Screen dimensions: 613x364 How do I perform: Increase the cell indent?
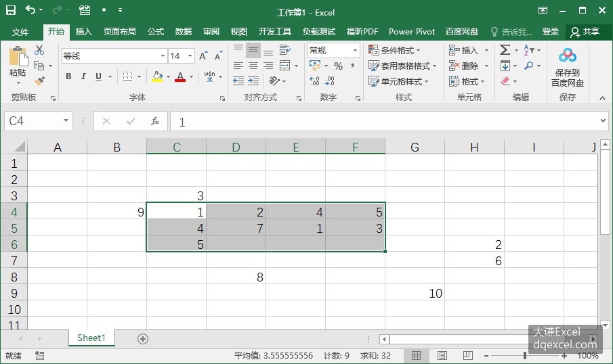click(253, 81)
